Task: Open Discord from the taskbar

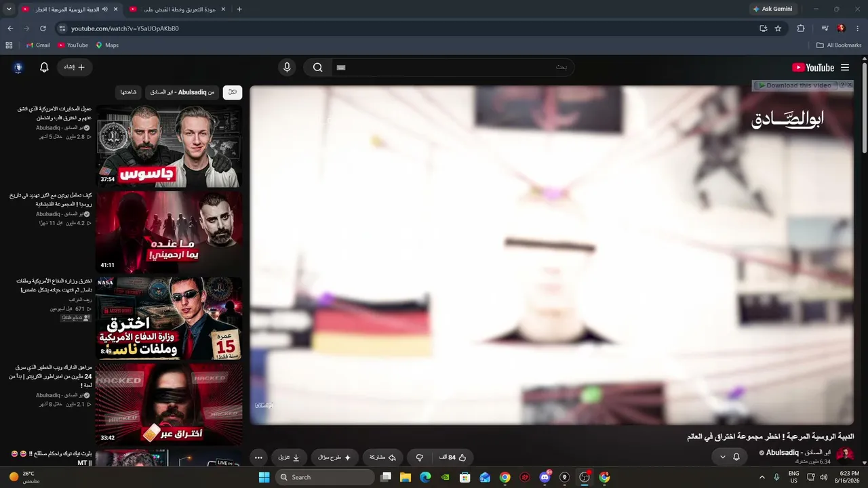Action: pyautogui.click(x=545, y=477)
